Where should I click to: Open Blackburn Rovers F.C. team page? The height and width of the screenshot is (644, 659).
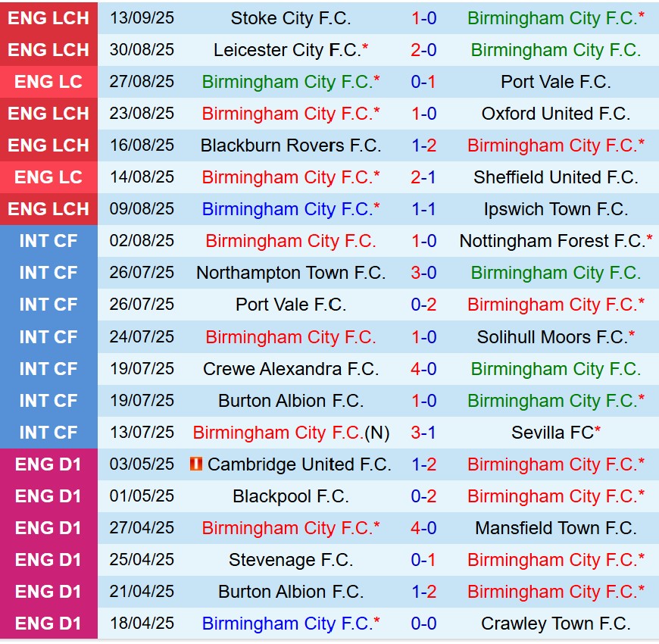click(290, 145)
